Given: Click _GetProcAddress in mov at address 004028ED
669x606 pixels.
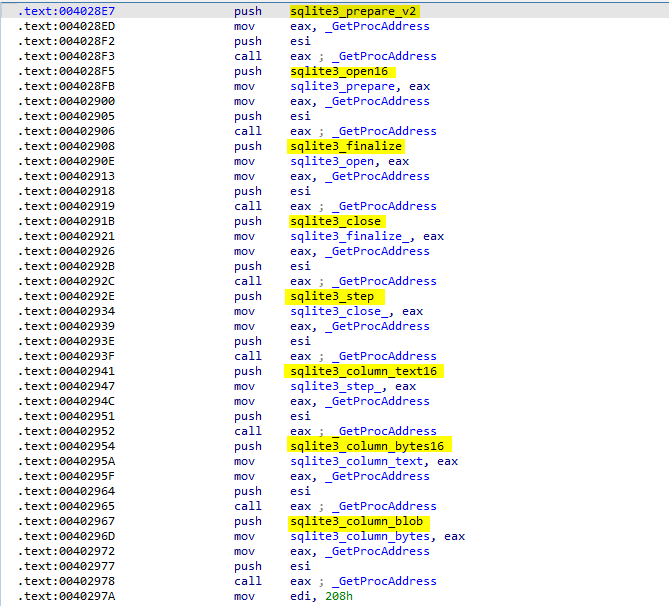Looking at the screenshot, I should pos(383,26).
